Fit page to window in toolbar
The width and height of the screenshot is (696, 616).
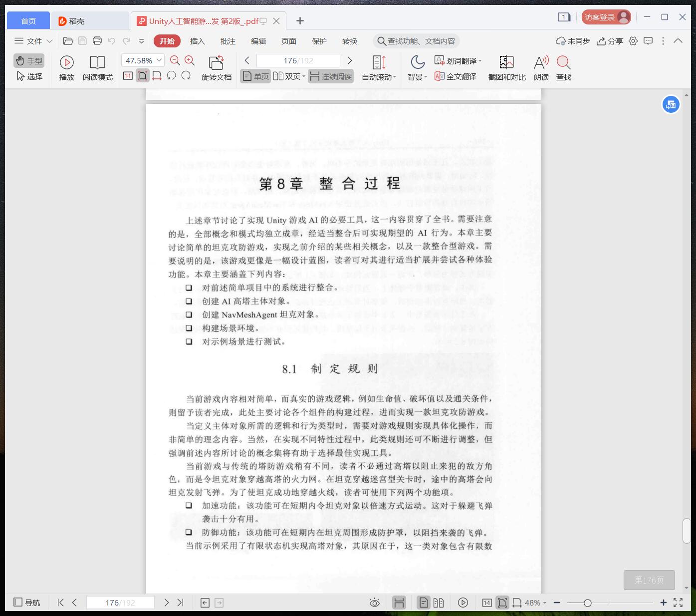click(x=143, y=76)
